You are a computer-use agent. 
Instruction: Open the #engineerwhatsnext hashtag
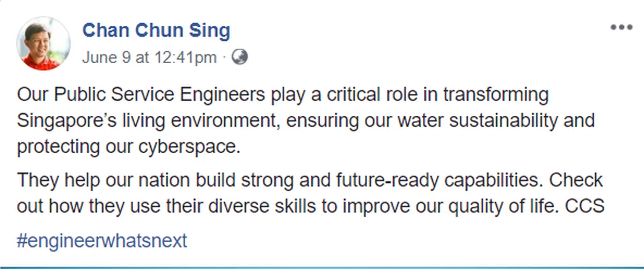(x=102, y=241)
